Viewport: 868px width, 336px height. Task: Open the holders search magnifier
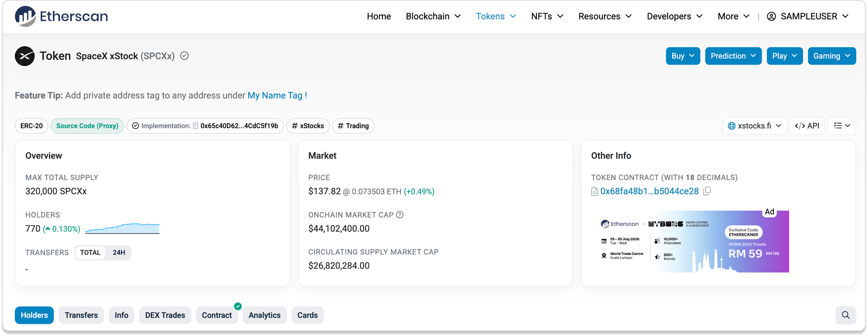[x=845, y=315]
